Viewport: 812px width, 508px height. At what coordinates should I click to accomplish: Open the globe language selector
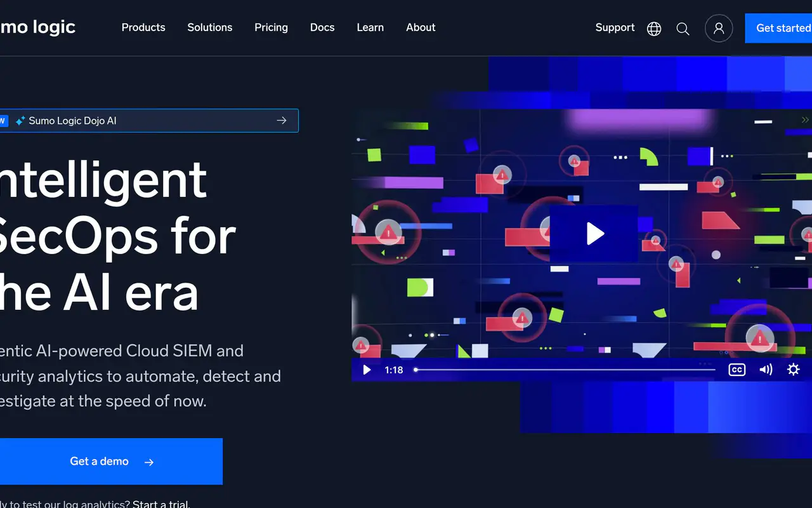654,29
